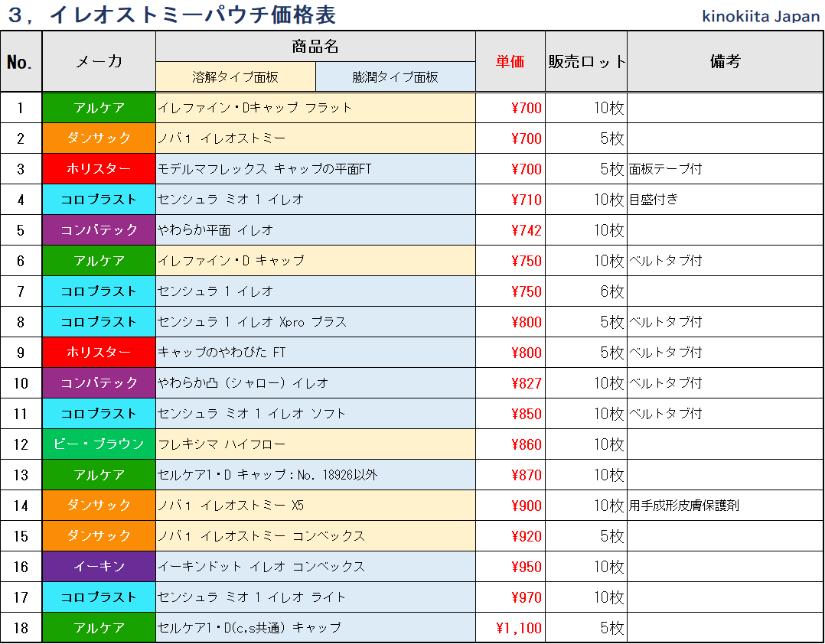Click row number 12
The height and width of the screenshot is (644, 825).
pyautogui.click(x=21, y=444)
